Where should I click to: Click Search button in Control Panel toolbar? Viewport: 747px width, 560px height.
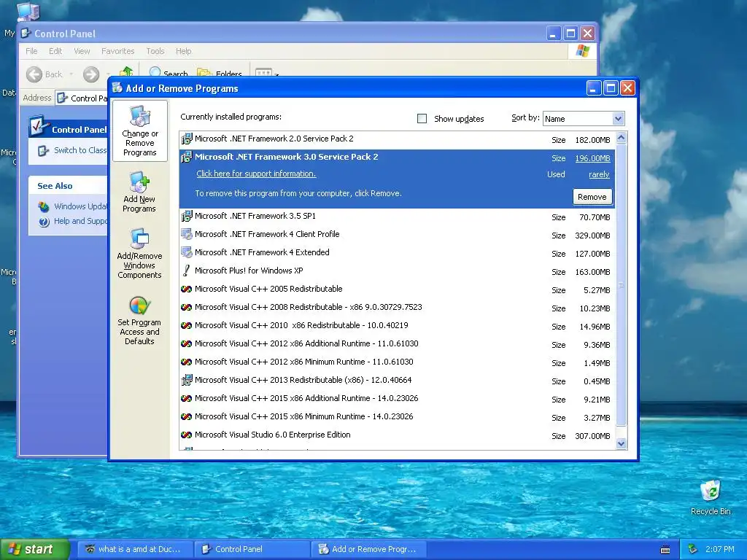(x=169, y=74)
